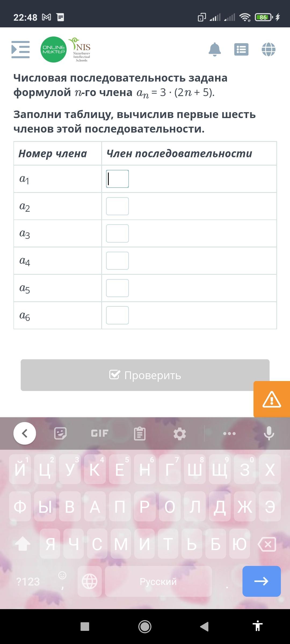Viewport: 290px width, 644px height.
Task: Switch keyboard language with globe key
Action: tap(90, 582)
